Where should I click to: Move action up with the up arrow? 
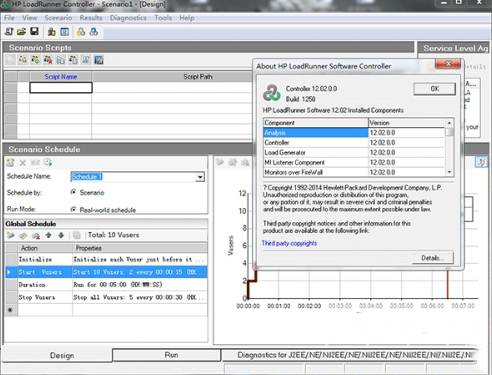48,235
